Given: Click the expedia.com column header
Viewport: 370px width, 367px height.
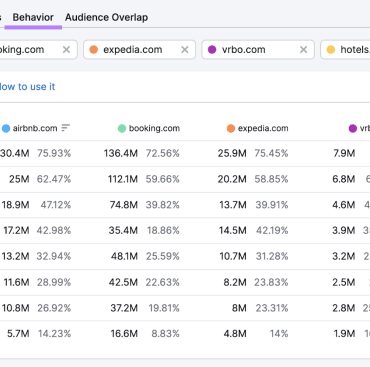Looking at the screenshot, I should click(x=263, y=128).
